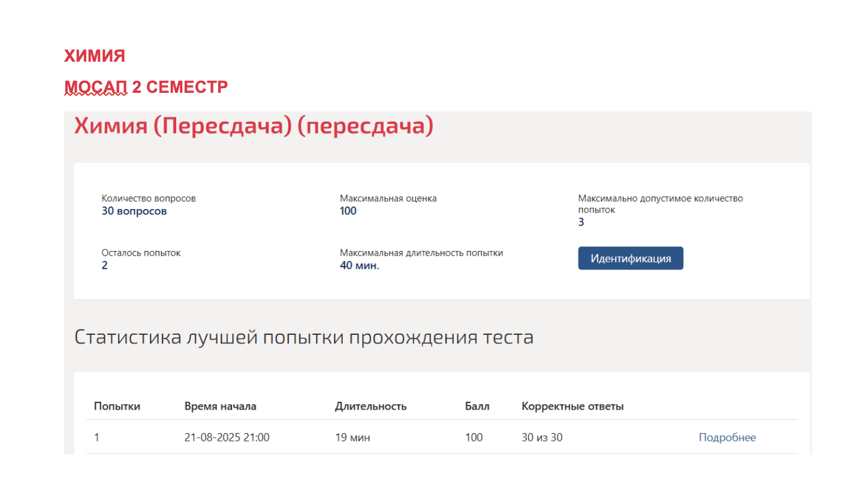Click the '21-08-2025 21:00' start time cell

tap(227, 437)
